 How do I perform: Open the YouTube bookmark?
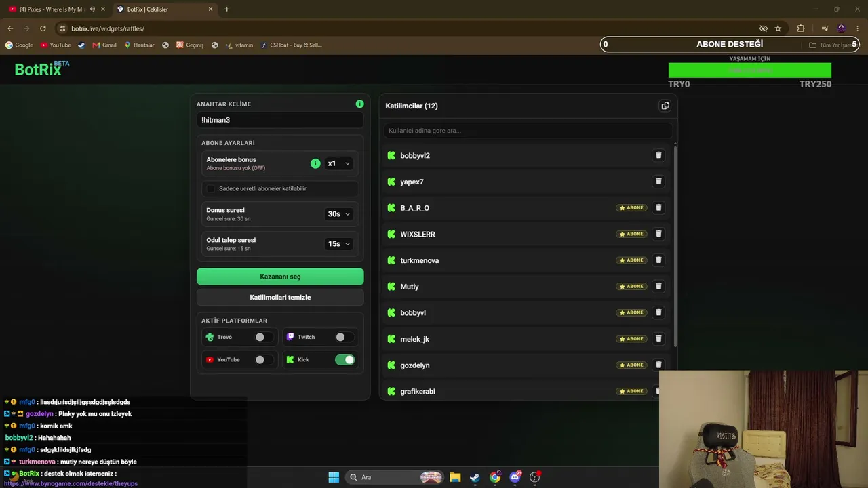click(56, 45)
